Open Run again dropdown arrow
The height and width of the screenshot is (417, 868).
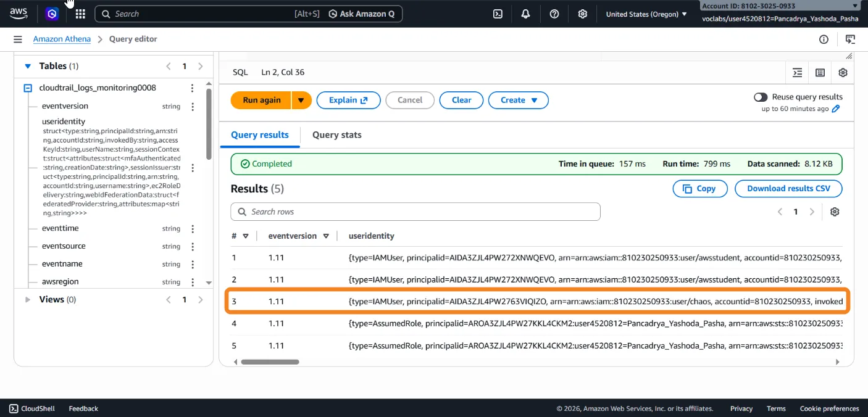[301, 100]
